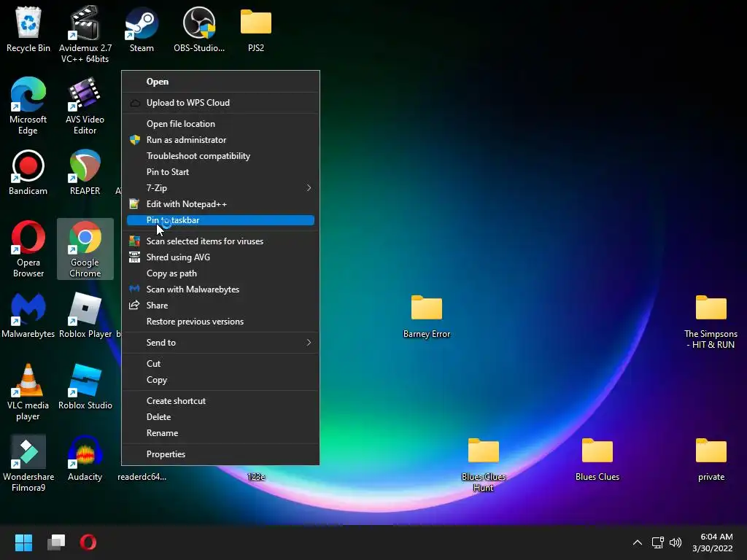747x560 pixels.
Task: Select Open file location
Action: [x=220, y=124]
